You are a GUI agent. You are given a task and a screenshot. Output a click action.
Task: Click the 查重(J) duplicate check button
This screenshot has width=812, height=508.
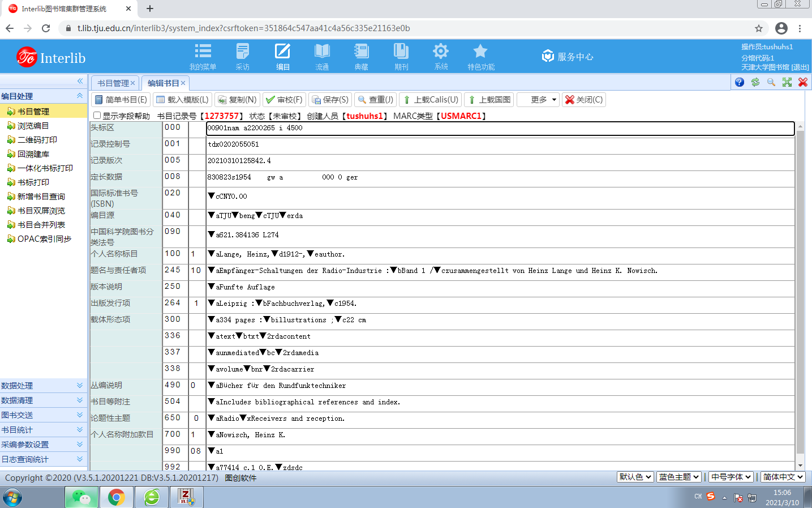(x=375, y=100)
